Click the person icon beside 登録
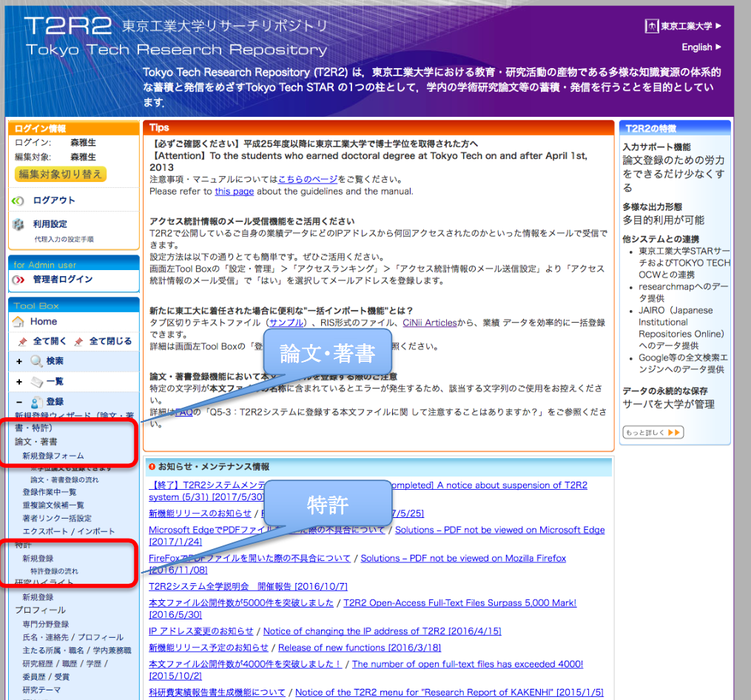The image size is (751, 700). point(36,402)
